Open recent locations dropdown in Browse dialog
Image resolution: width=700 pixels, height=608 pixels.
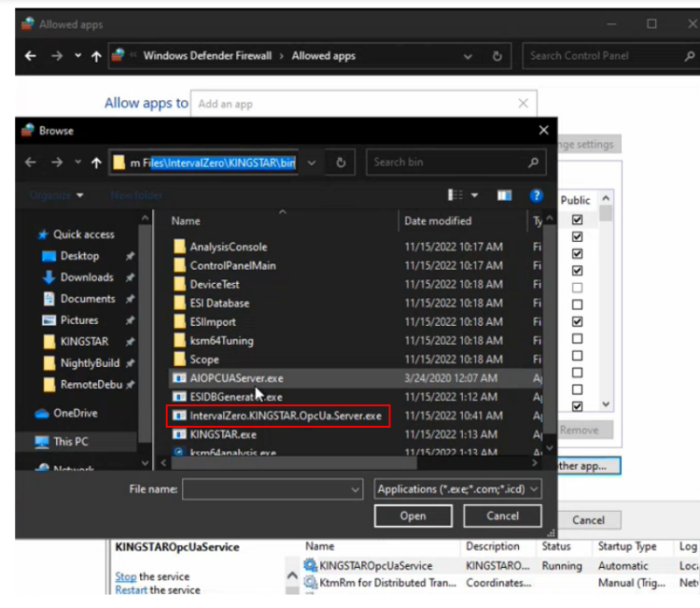[x=78, y=162]
